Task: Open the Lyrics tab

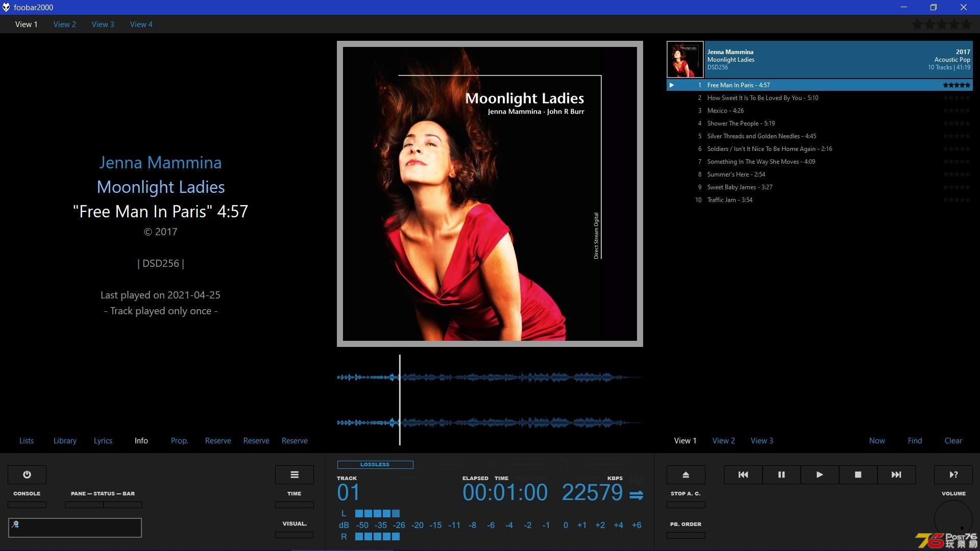Action: (103, 441)
